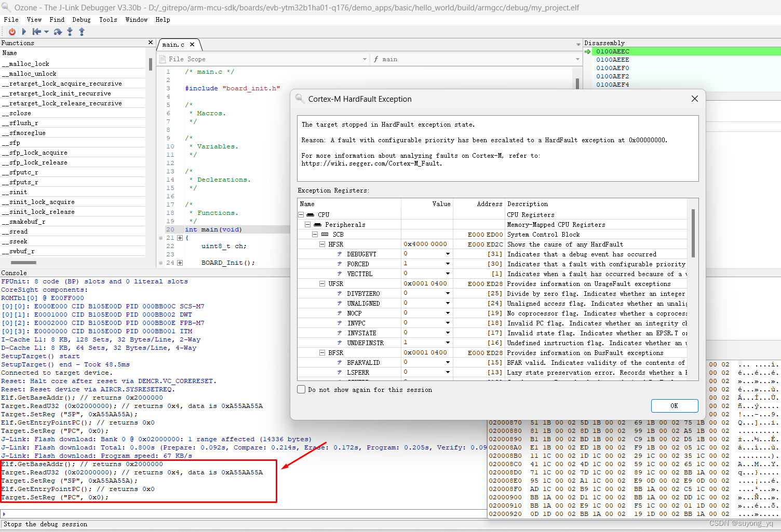Click the Name column header in exception registers
This screenshot has height=532, width=781.
click(x=349, y=204)
